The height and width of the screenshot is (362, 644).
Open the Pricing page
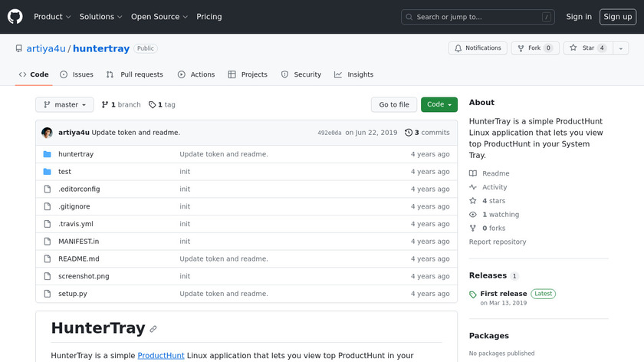pos(209,17)
